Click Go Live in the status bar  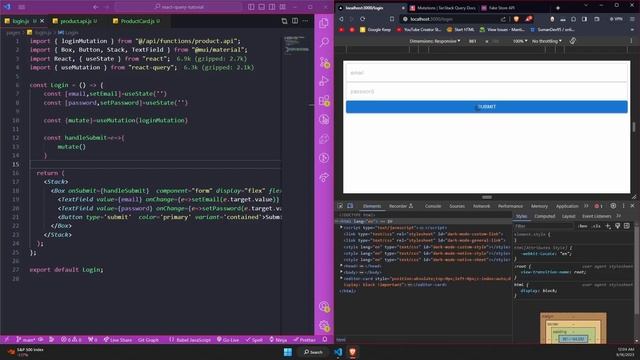click(x=228, y=340)
